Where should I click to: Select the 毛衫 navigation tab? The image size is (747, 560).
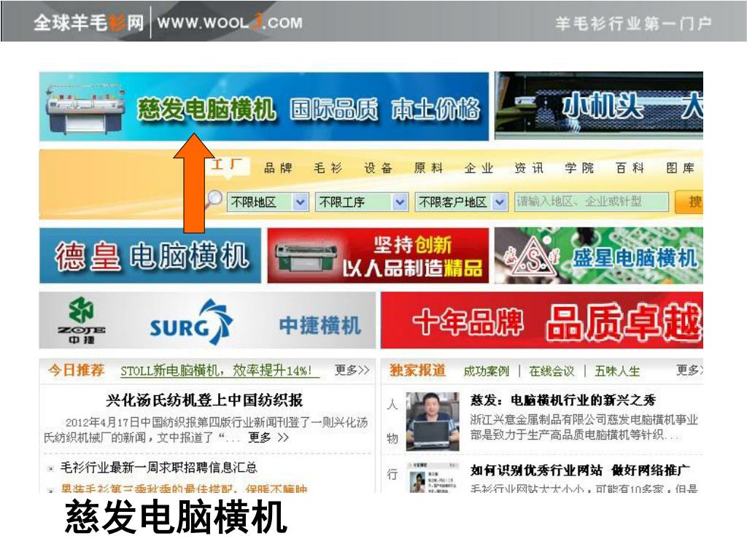[x=328, y=168]
